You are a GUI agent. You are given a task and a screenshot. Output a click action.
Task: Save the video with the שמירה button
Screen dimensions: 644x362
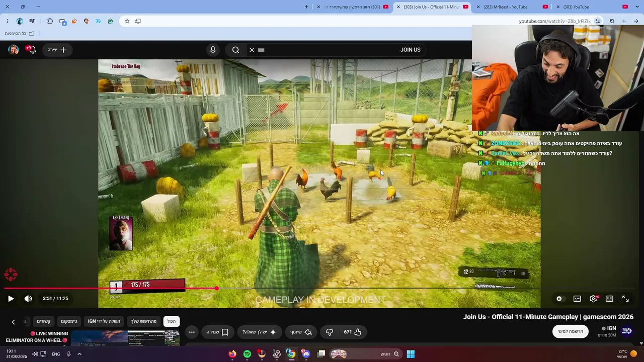tap(217, 332)
